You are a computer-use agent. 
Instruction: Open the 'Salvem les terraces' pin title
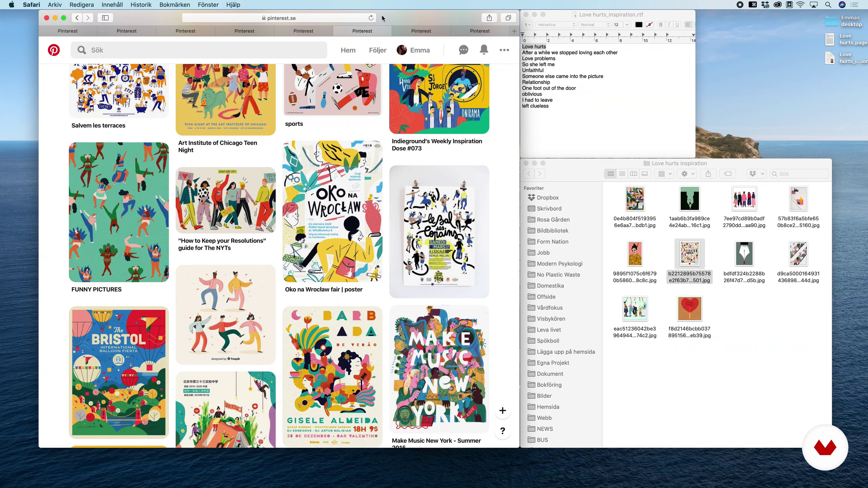(98, 125)
